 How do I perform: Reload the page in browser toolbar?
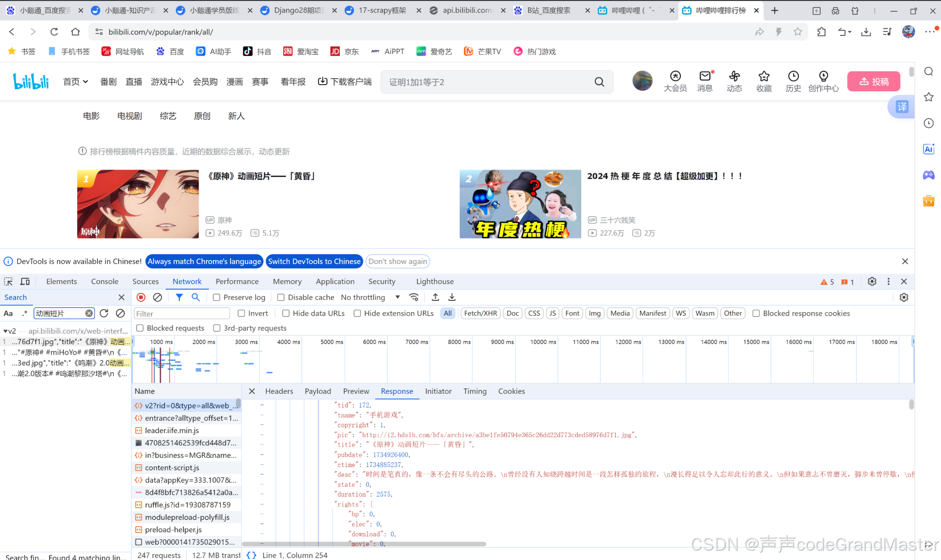[x=54, y=32]
